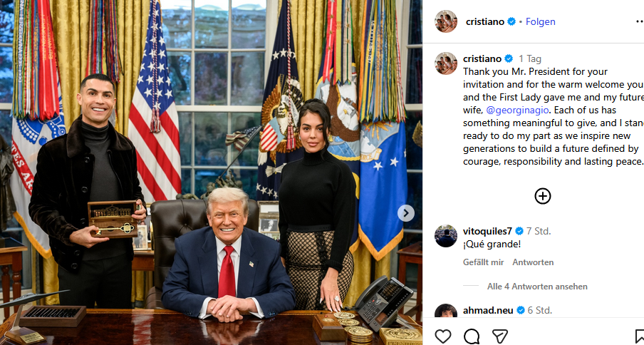Like the post with the heart icon
644x345 pixels.
click(x=443, y=336)
